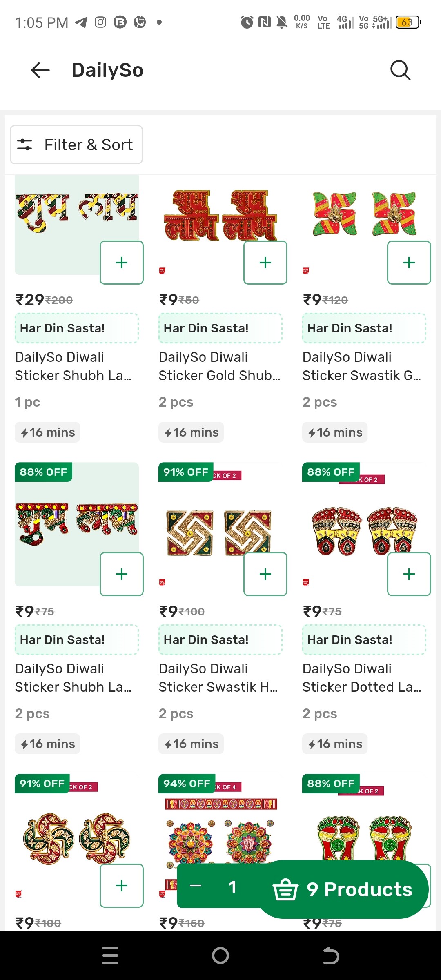Add ₹29 Shubh Labh sticker to cart
This screenshot has height=980, width=441.
[x=122, y=263]
